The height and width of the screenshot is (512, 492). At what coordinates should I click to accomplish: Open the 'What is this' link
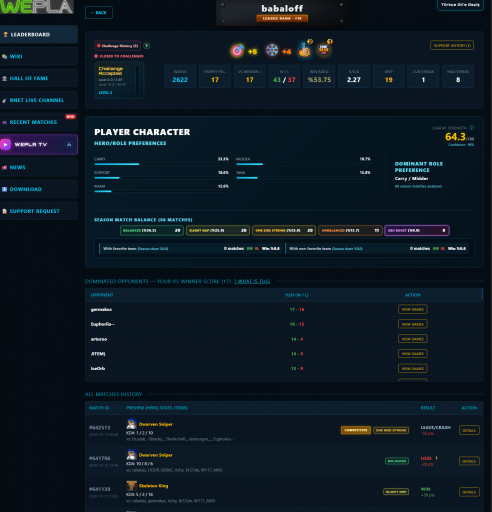point(252,281)
